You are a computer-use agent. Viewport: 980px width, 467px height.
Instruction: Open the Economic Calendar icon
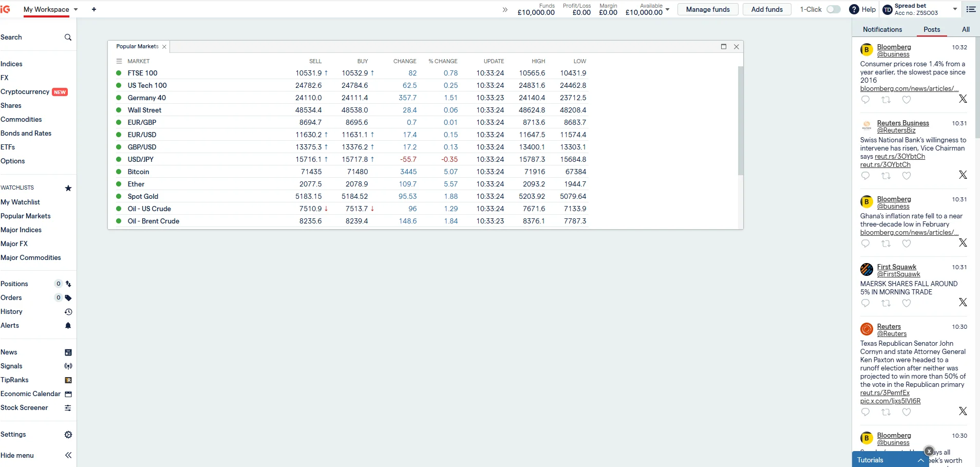pos(67,394)
